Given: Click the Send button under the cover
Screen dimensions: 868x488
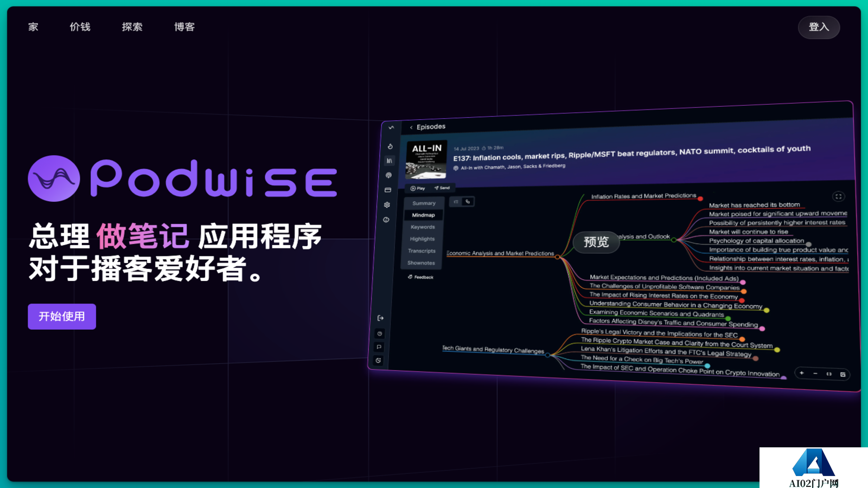Looking at the screenshot, I should (442, 188).
